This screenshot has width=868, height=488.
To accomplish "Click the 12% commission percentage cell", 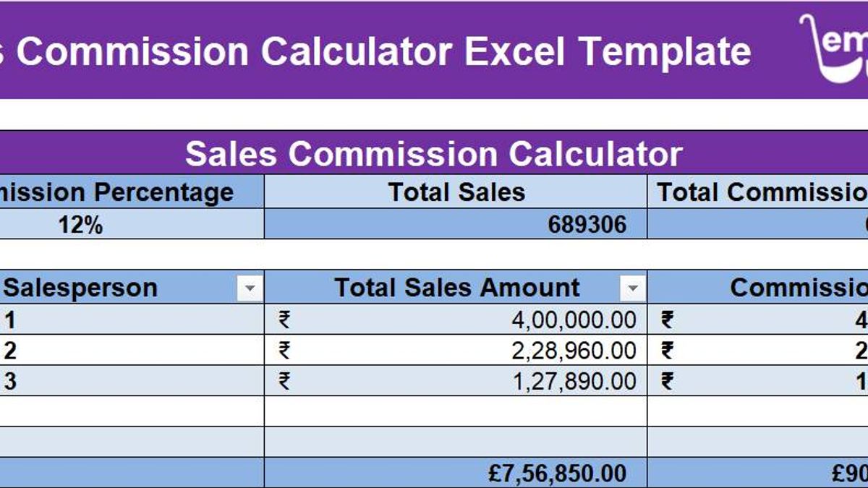I will (x=81, y=225).
